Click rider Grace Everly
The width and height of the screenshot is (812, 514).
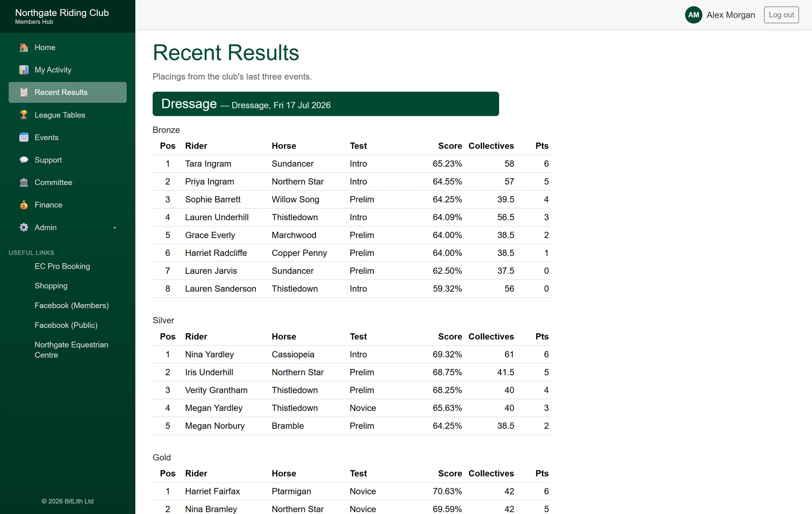coord(210,235)
